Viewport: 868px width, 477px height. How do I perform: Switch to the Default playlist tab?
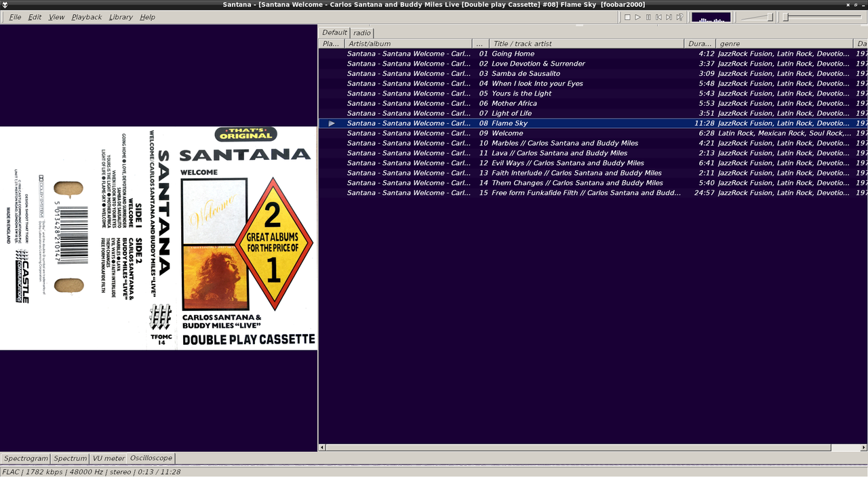pos(334,33)
